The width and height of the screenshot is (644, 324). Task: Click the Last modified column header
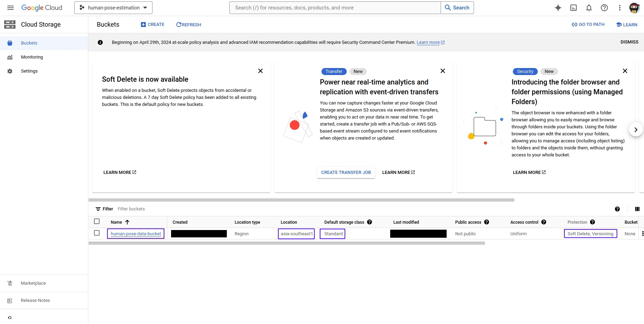tap(406, 222)
